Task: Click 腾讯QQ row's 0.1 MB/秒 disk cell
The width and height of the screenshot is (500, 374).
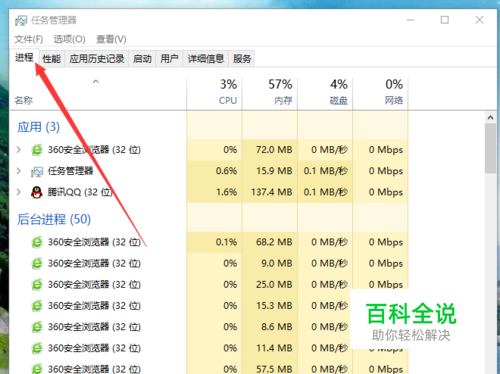Action: 325,192
